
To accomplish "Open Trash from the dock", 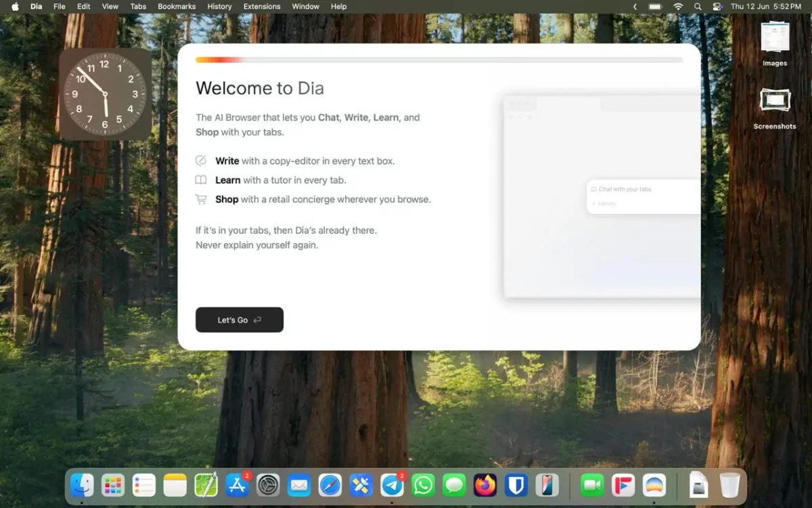I will pos(729,485).
